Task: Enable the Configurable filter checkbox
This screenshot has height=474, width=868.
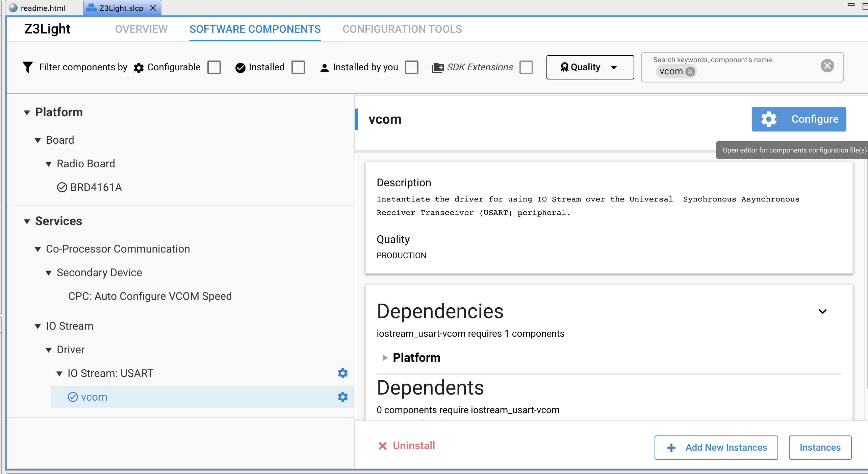Action: click(x=214, y=67)
